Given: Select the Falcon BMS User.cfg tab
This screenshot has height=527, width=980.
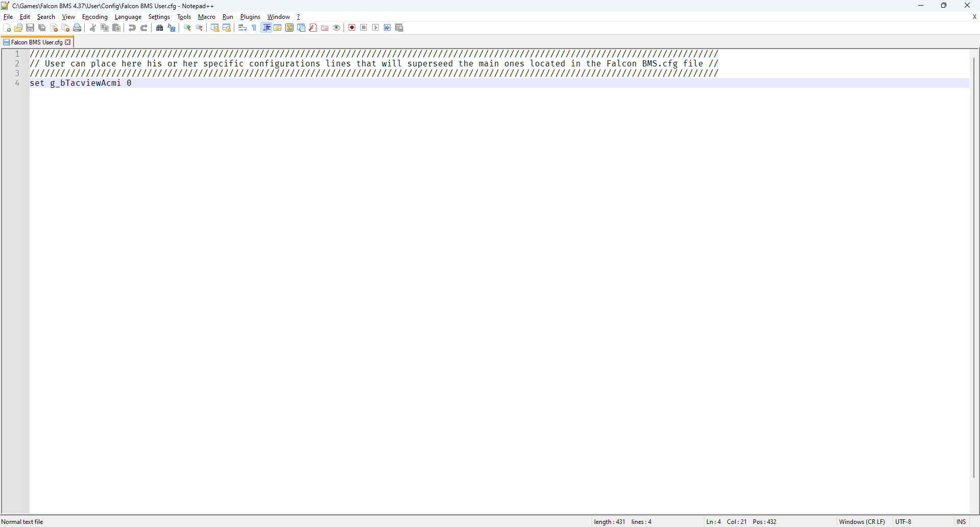Looking at the screenshot, I should click(x=36, y=42).
